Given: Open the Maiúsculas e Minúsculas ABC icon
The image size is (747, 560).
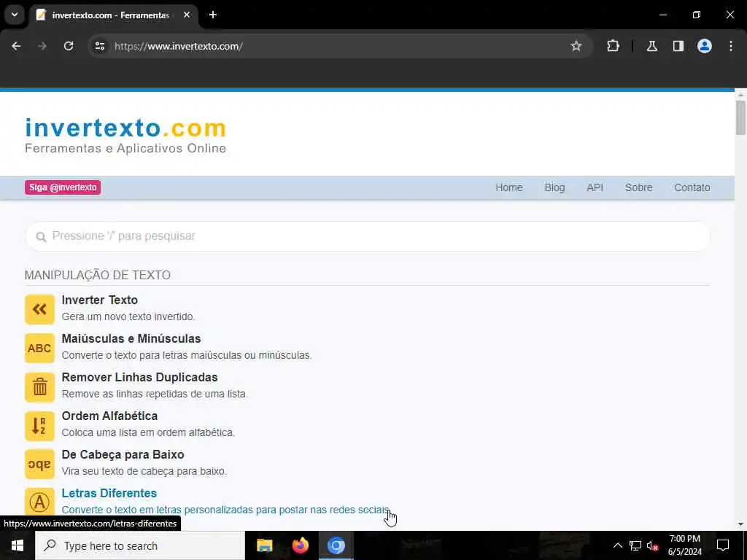Looking at the screenshot, I should 39,348.
